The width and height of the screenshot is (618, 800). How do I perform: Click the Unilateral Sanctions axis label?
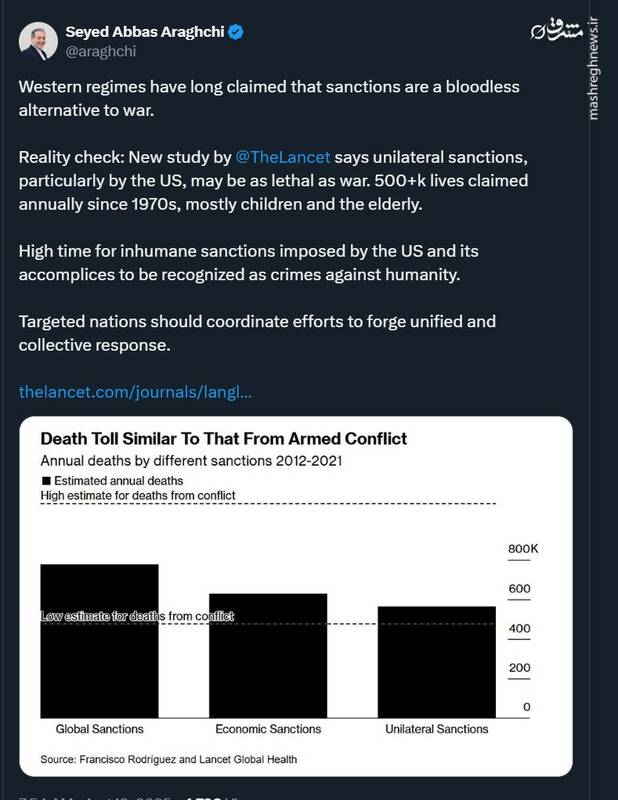point(436,729)
